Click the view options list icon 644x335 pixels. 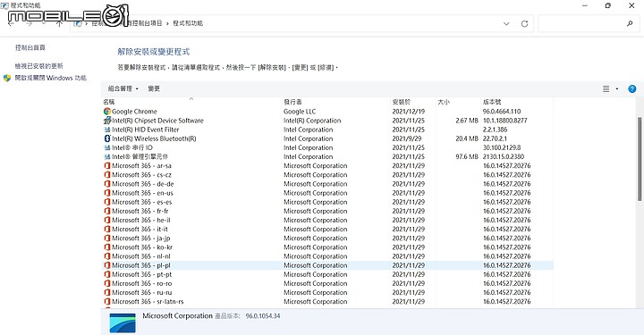coord(606,88)
